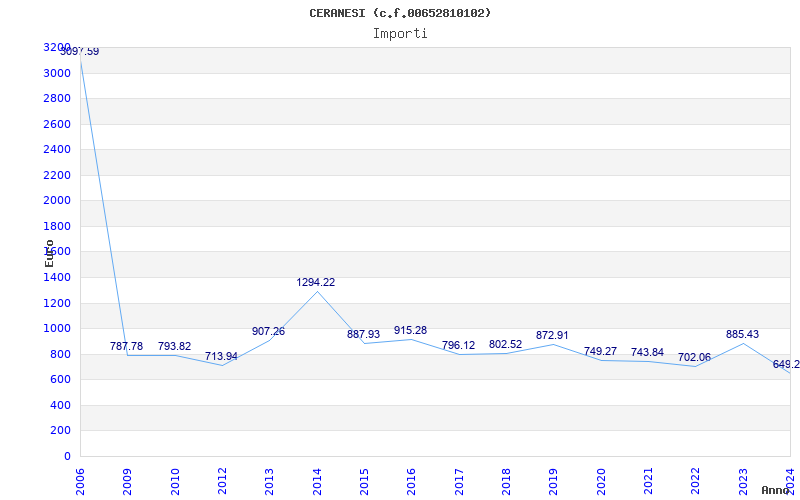Select the 1000 tick on Euro axis
The width and height of the screenshot is (800, 500).
[57, 328]
